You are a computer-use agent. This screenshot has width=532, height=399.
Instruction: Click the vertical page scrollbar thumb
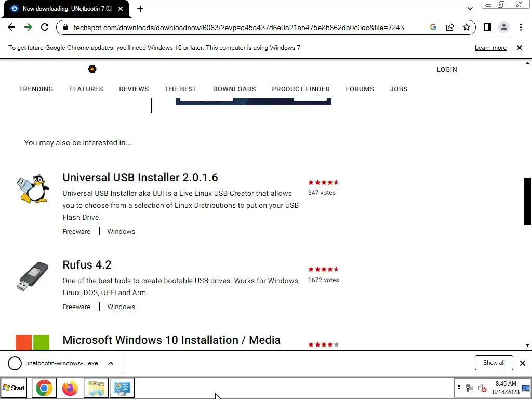coord(527,201)
